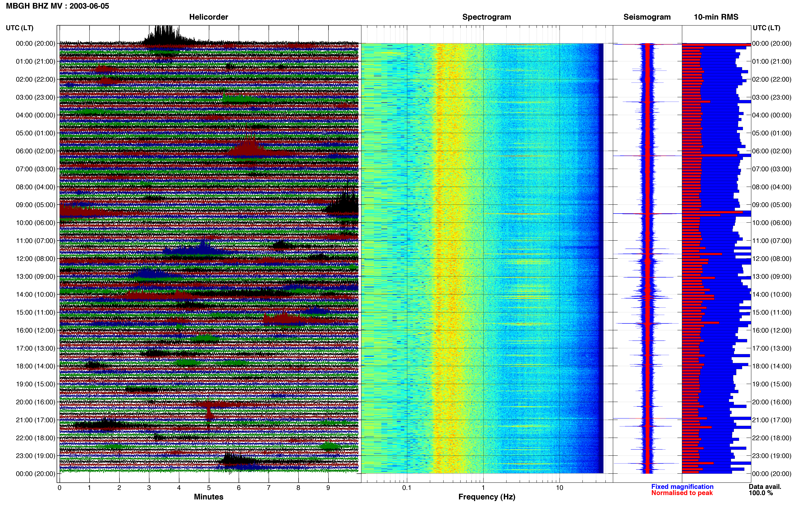This screenshot has width=812, height=508.
Task: Click the 'Spectrogram' panel heading
Action: coord(487,17)
